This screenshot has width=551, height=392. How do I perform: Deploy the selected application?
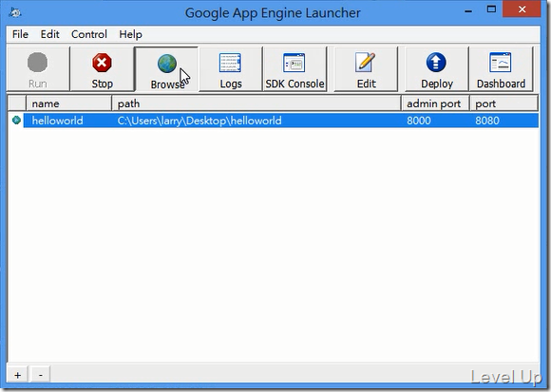[437, 69]
